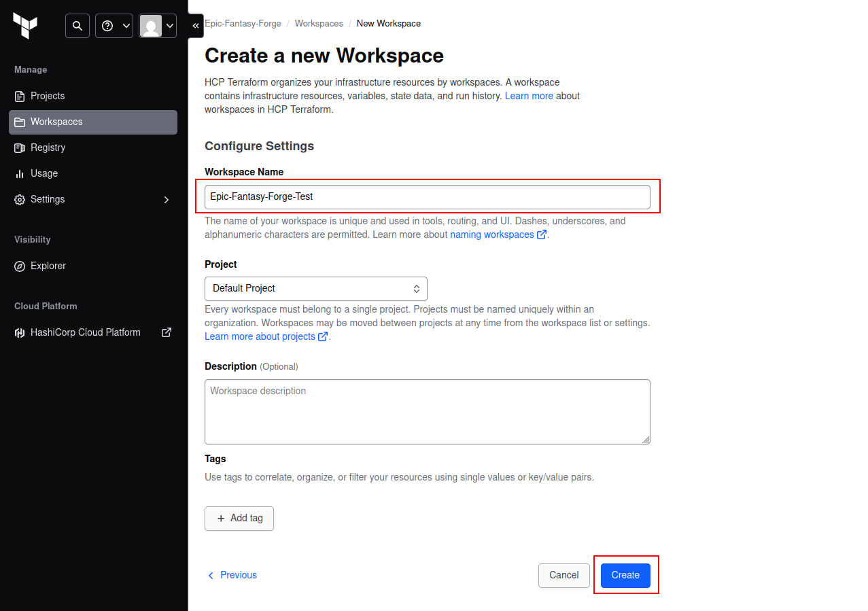Click the Create a new Workspace title
The width and height of the screenshot is (868, 611).
click(324, 56)
